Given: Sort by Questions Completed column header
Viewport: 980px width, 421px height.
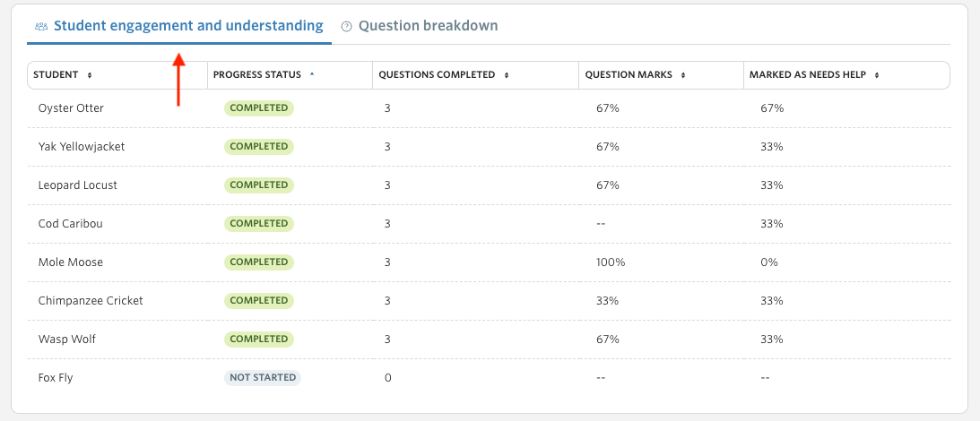Looking at the screenshot, I should pyautogui.click(x=437, y=75).
